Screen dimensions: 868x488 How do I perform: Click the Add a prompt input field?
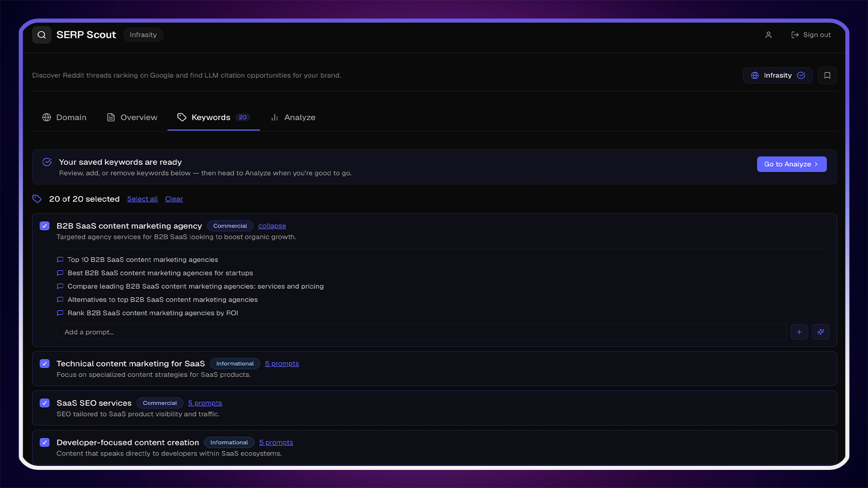[x=420, y=332]
